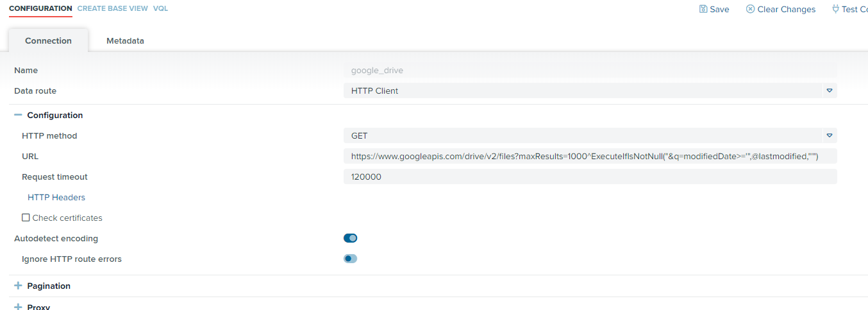The image size is (868, 310).
Task: Open the HTTP method dropdown arrow
Action: (x=830, y=135)
